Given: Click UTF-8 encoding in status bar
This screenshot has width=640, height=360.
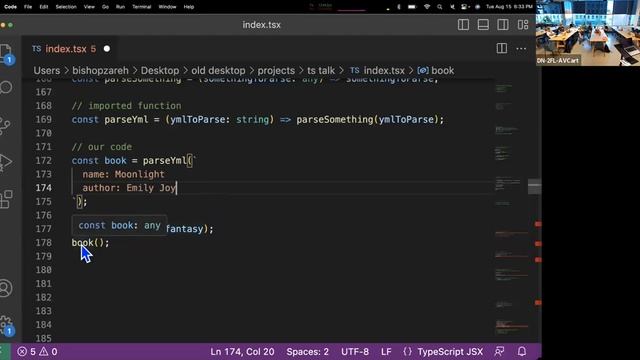Looking at the screenshot, I should 355,351.
